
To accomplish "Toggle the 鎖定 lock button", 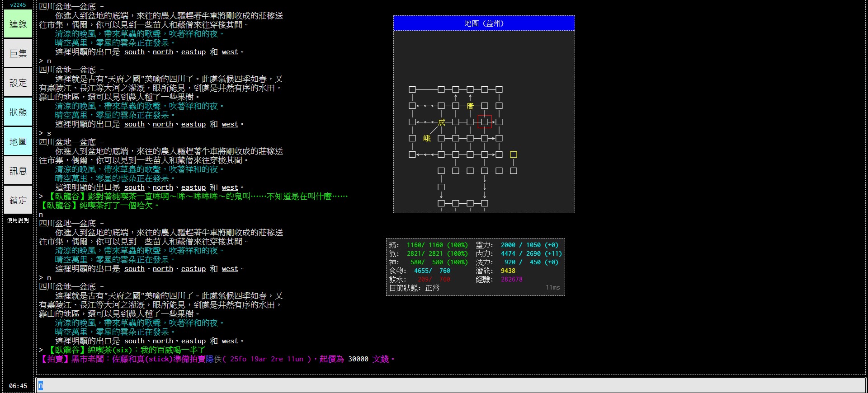I will tap(18, 200).
